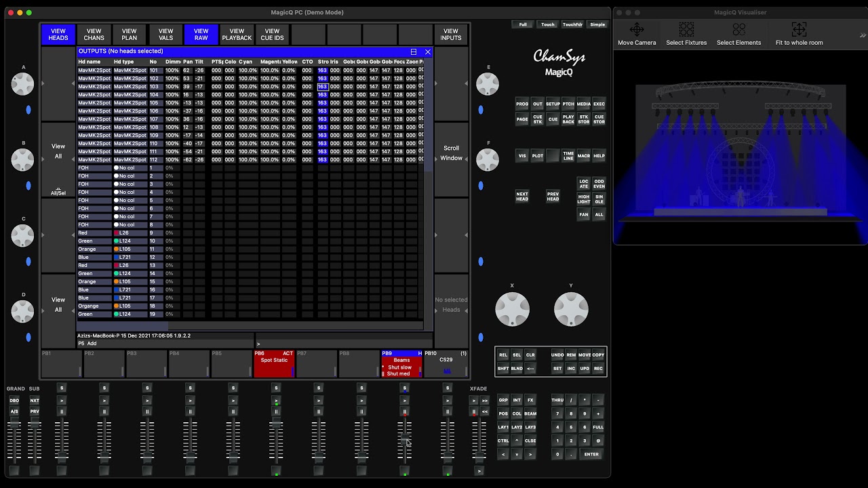
Task: Select Touch panel layout
Action: pos(548,24)
